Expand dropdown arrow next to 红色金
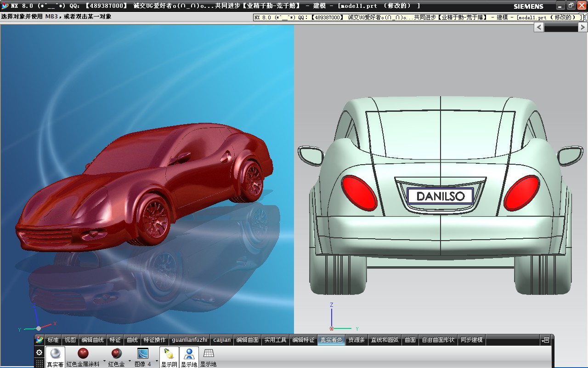 130,361
